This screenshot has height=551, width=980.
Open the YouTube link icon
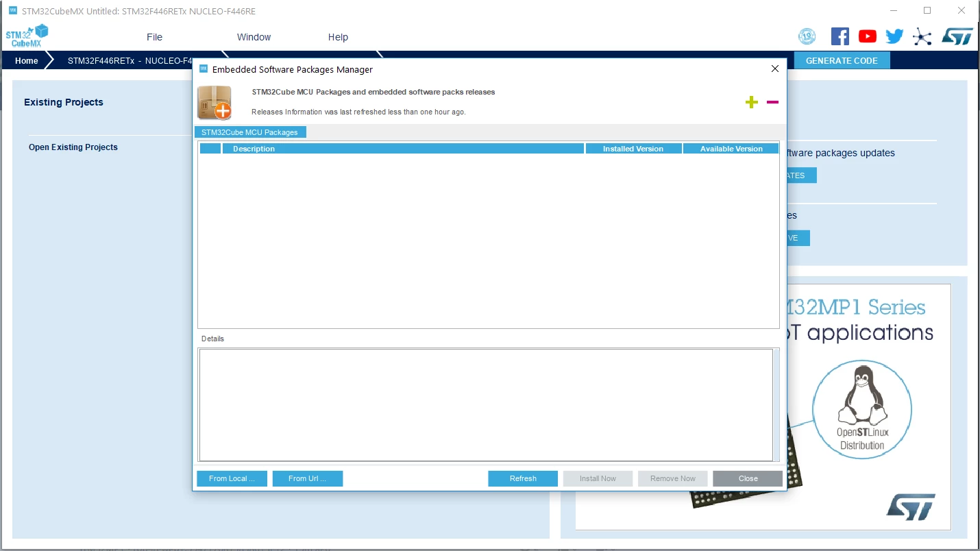tap(867, 36)
